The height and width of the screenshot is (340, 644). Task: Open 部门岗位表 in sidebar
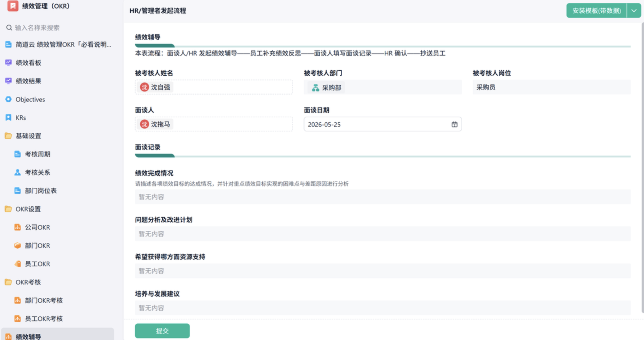coord(41,191)
